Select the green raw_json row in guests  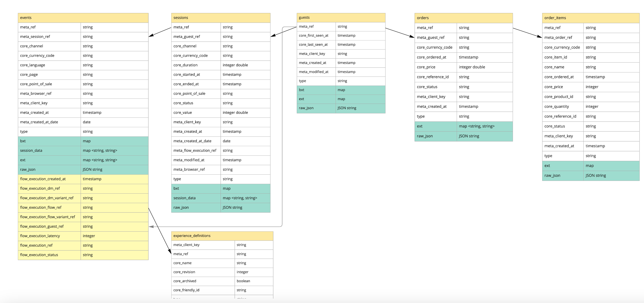306,108
